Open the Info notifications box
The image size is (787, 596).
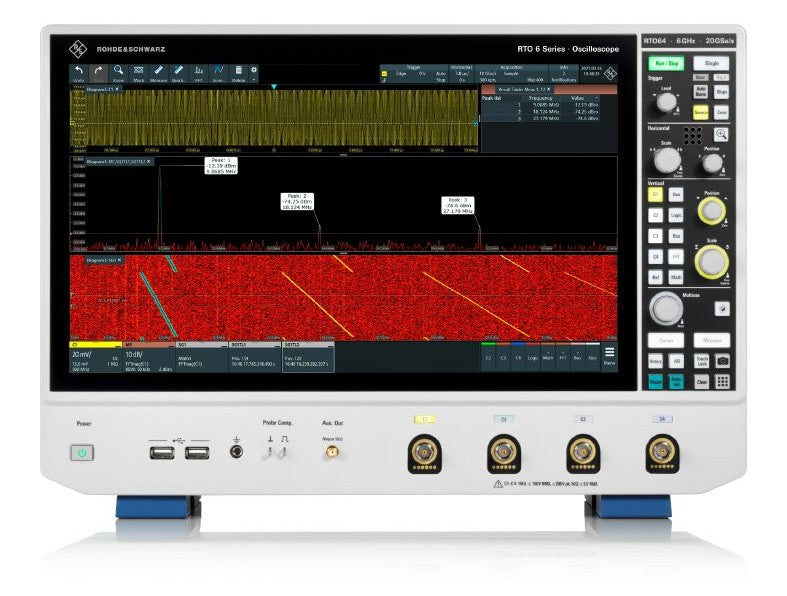point(563,73)
